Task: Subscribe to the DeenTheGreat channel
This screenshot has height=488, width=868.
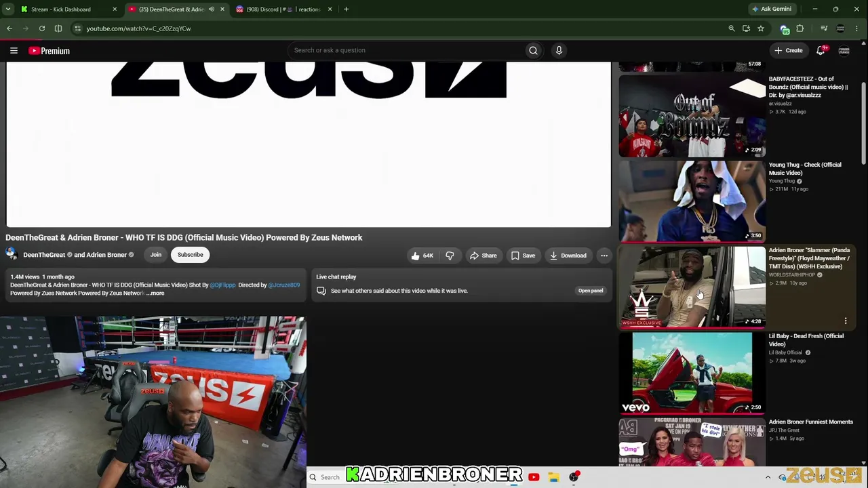Action: tap(190, 255)
